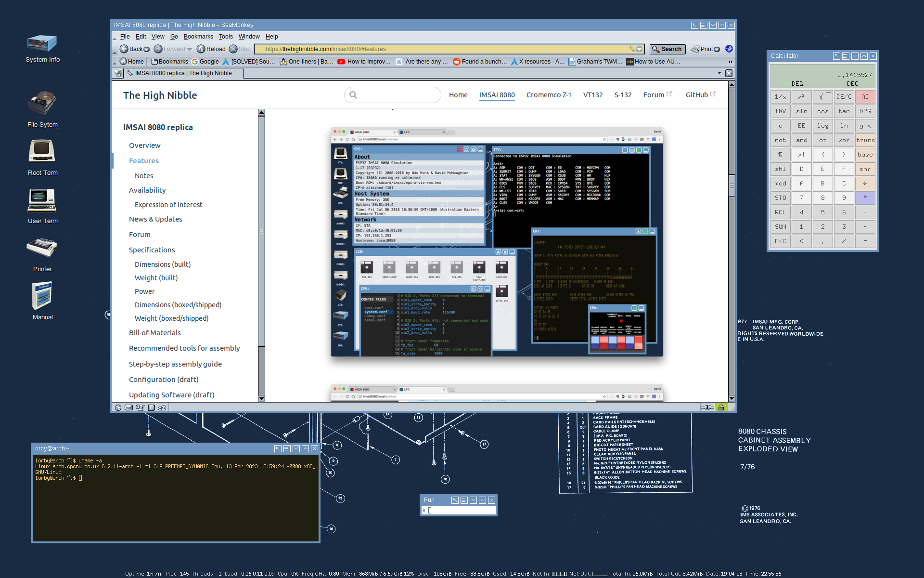Viewport: 924px width, 578px height.
Task: Open the Print options dropdown arrow
Action: coord(717,49)
